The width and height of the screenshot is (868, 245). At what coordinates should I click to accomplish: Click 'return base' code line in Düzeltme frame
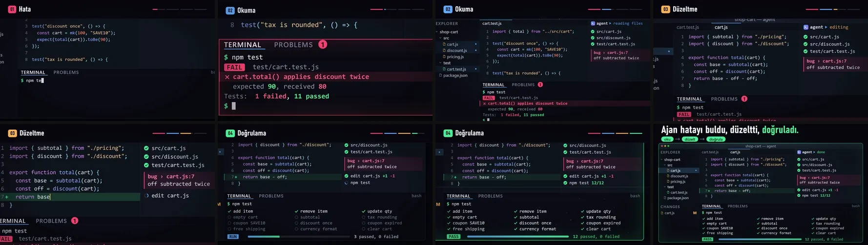coord(33,197)
